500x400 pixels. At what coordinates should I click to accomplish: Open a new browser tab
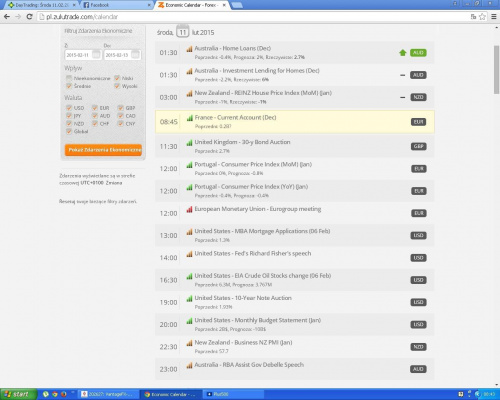coord(237,5)
